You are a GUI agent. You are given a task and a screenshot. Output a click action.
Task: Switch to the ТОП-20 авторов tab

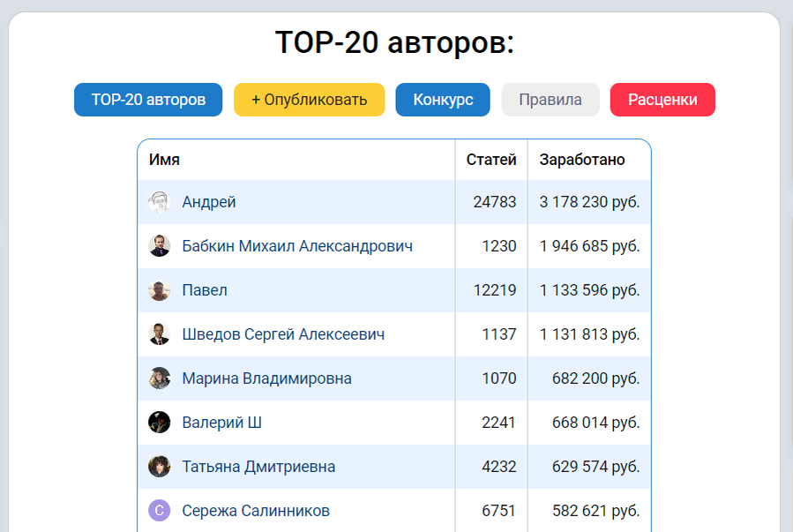coord(148,100)
